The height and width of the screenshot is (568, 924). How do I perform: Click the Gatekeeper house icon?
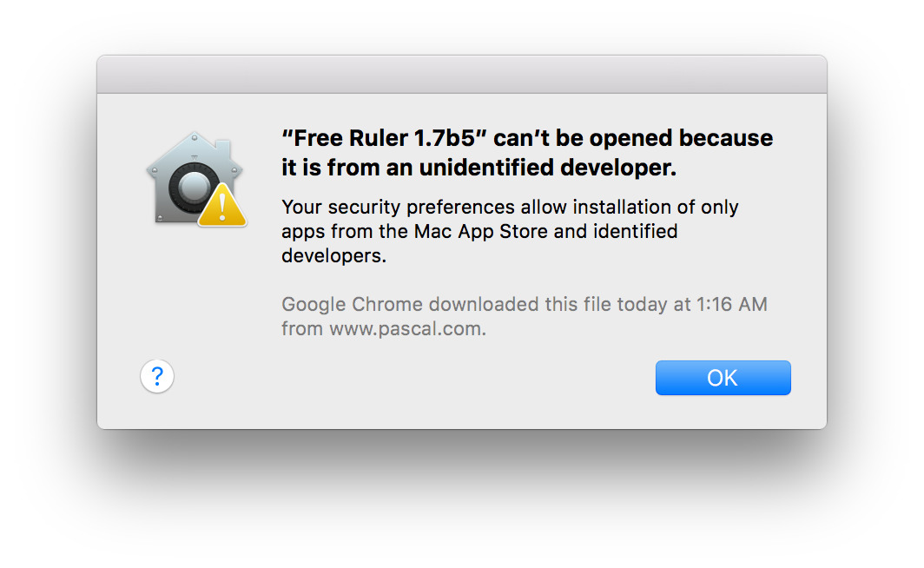[195, 178]
